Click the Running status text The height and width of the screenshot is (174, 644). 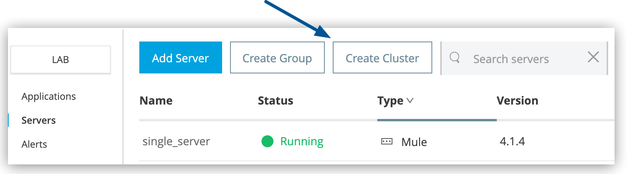click(302, 141)
